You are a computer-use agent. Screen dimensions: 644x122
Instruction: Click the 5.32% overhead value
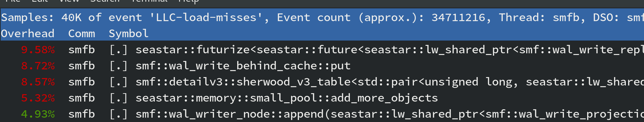coord(38,98)
